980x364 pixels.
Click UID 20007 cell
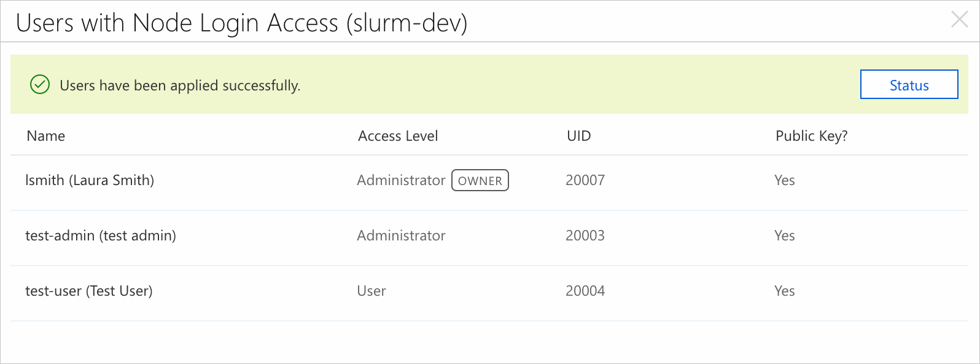(x=585, y=180)
